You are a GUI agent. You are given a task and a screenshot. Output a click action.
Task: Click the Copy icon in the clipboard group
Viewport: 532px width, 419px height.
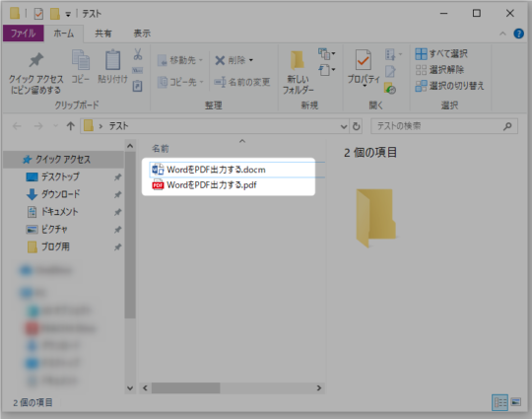pyautogui.click(x=81, y=60)
